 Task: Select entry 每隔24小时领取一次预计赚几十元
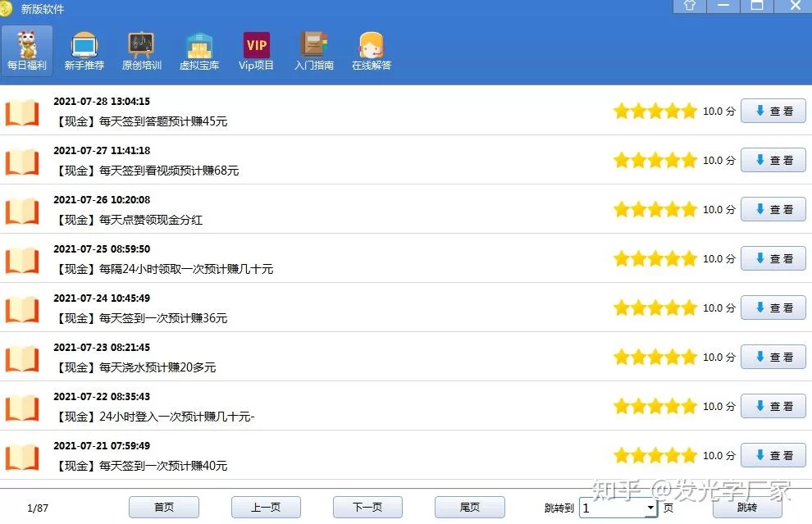coord(186,269)
